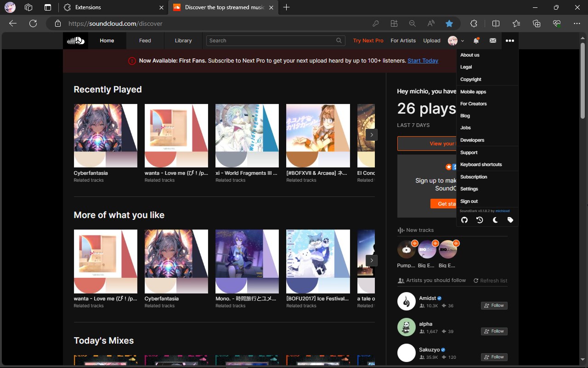The width and height of the screenshot is (588, 368).
Task: Open the SoundDark GitHub icon
Action: click(464, 220)
